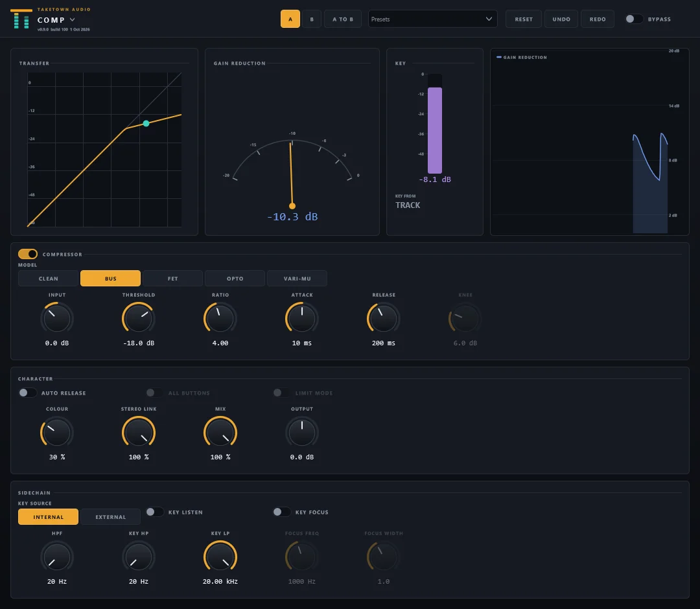
Task: Click the RESET button
Action: pos(524,19)
